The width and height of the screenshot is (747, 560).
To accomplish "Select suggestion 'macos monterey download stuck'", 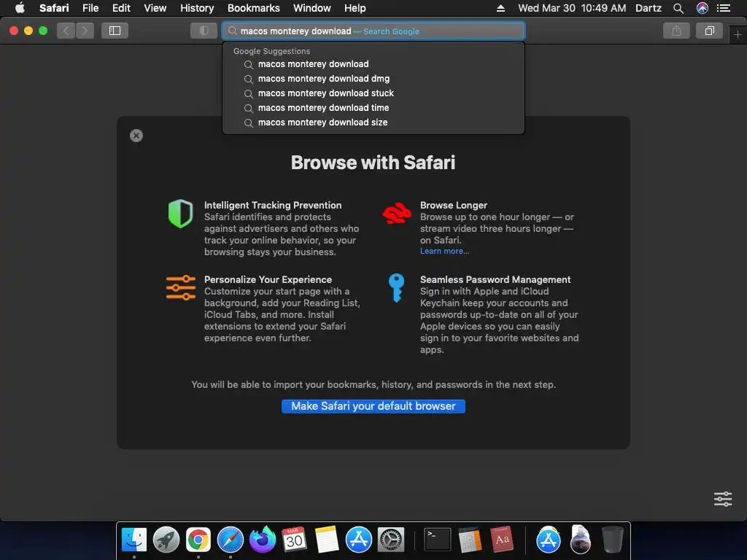I will coord(373,93).
